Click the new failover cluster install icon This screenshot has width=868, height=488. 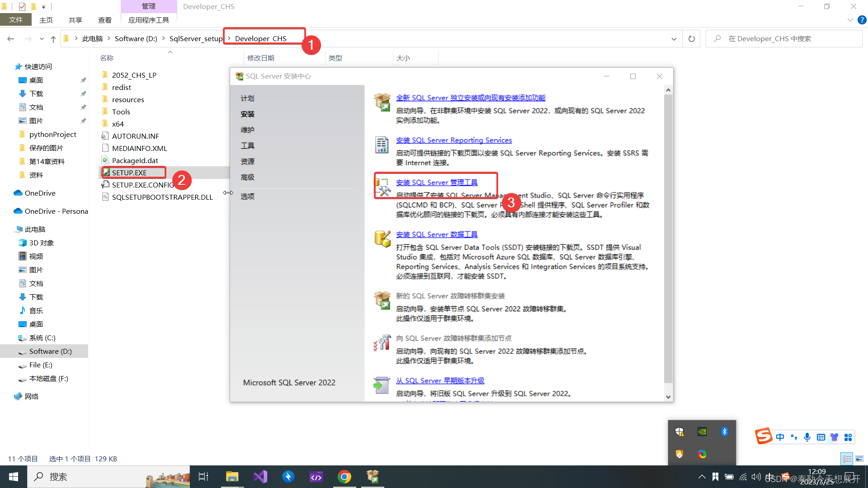tap(382, 300)
